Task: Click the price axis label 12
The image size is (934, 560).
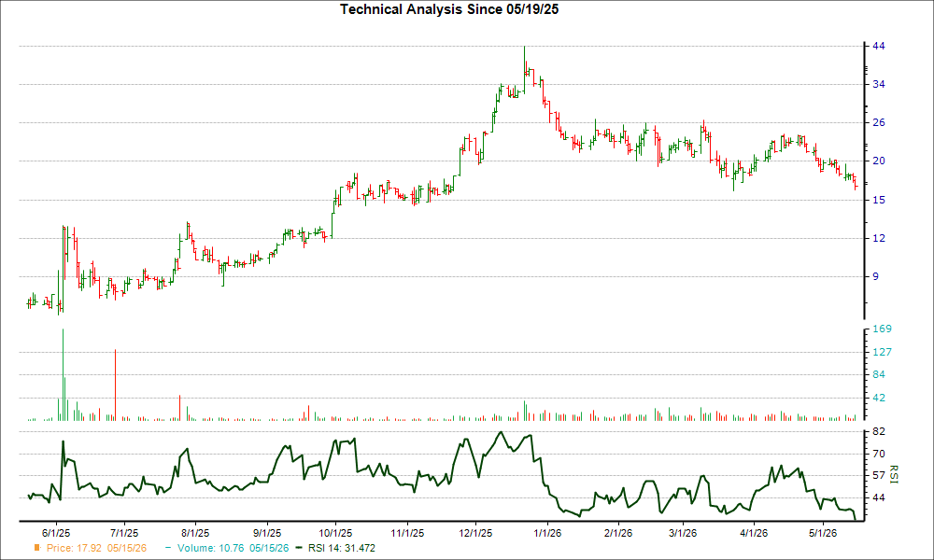Action: point(879,238)
